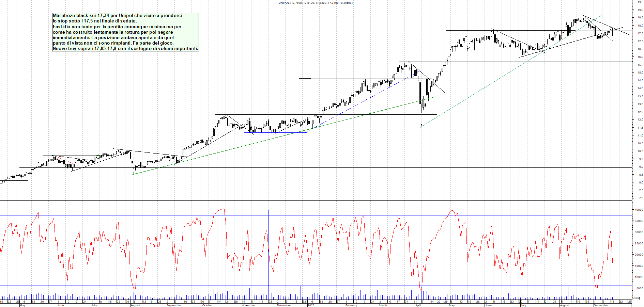Screen dimensions: 644x307
Task: Click the 15.5 price axis label
Action: 640,65
